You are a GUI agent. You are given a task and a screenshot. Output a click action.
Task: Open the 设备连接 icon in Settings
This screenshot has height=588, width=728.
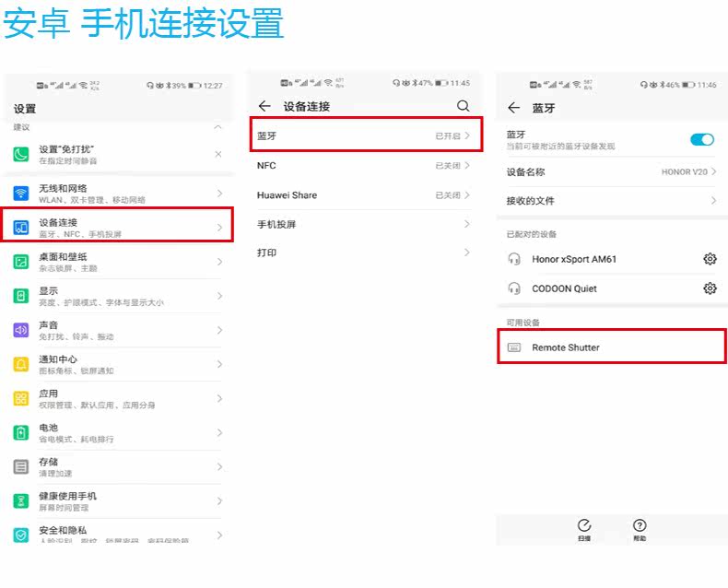[x=21, y=228]
